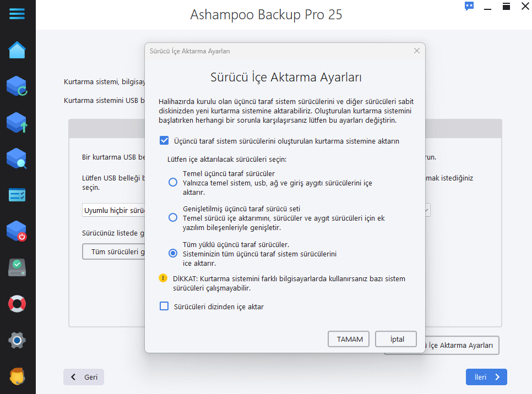Open the drive check icon with green checkmark
532x394 pixels.
17,267
